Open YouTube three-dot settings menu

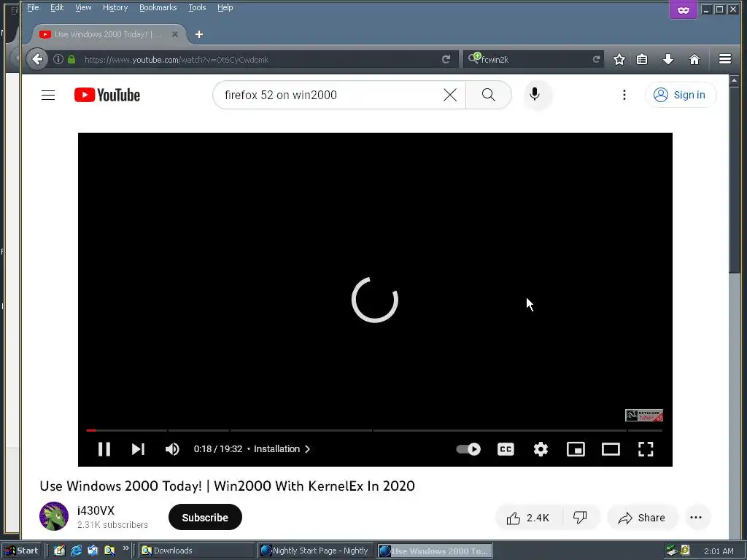click(624, 96)
